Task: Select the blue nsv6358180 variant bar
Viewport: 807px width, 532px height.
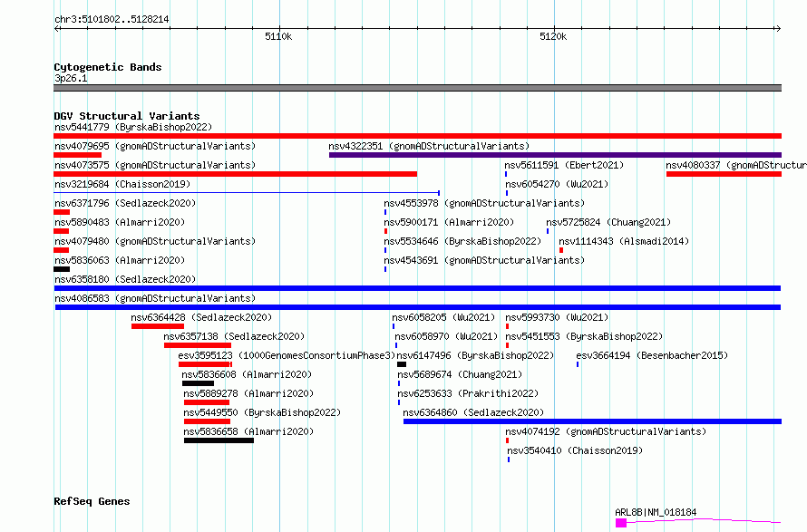Action: (417, 288)
